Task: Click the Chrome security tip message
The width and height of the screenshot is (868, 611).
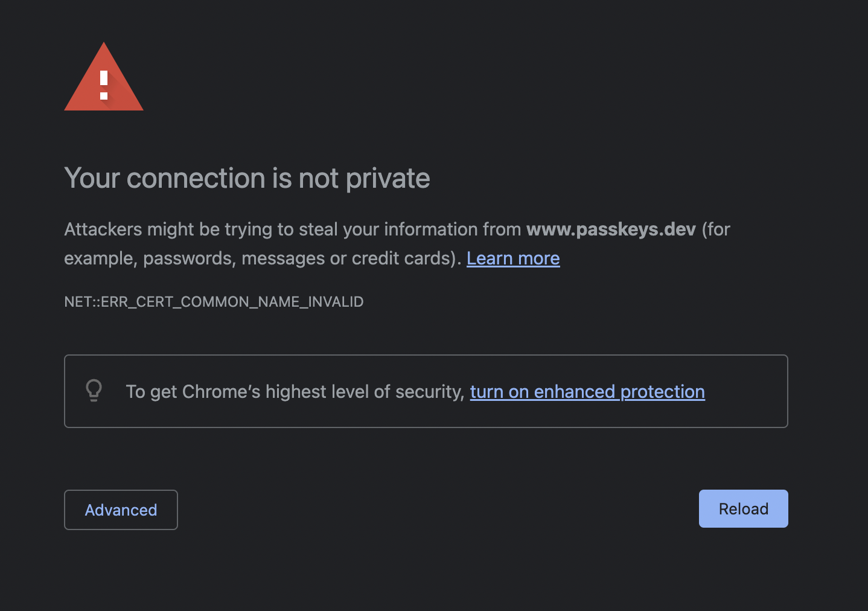Action: (296, 391)
